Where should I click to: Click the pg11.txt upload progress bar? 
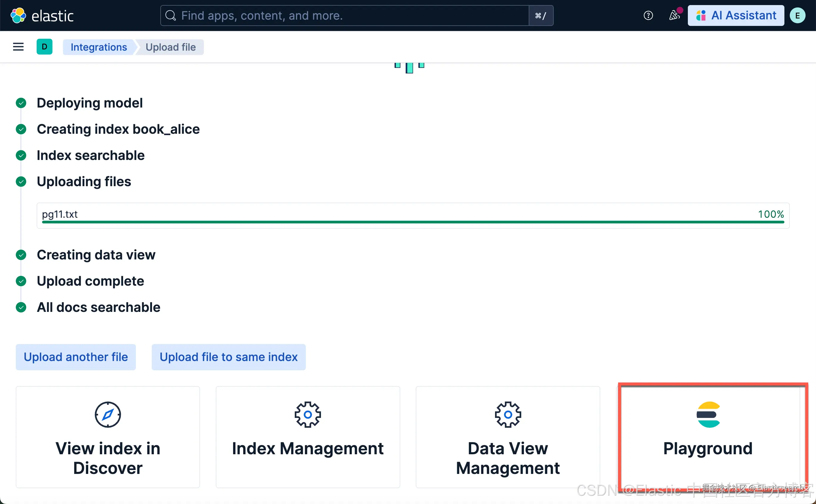click(413, 222)
